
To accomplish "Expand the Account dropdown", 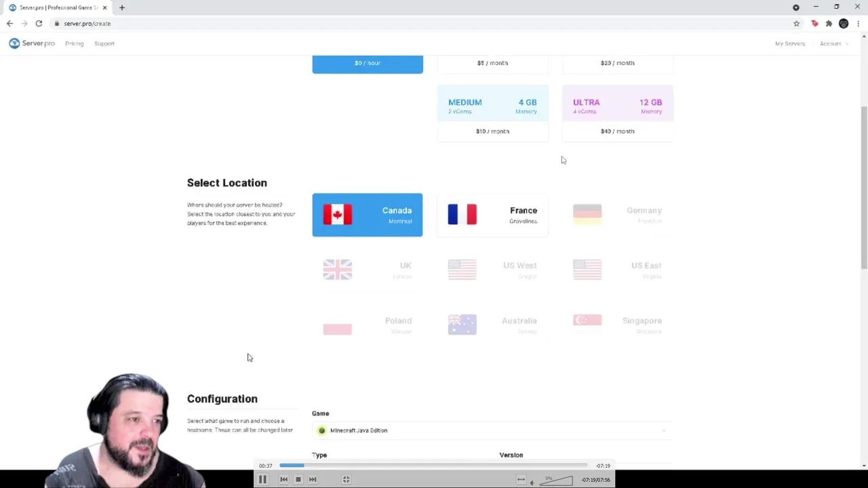I will 833,43.
